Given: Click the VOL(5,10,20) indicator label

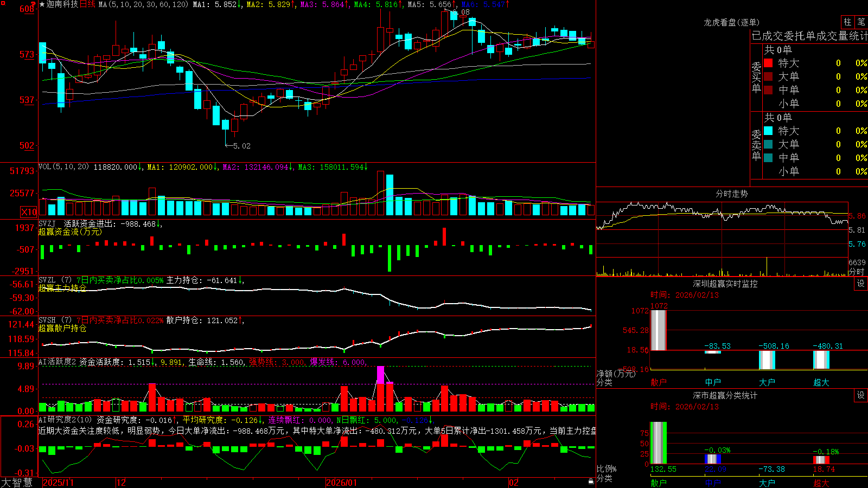Looking at the screenshot, I should coord(63,166).
